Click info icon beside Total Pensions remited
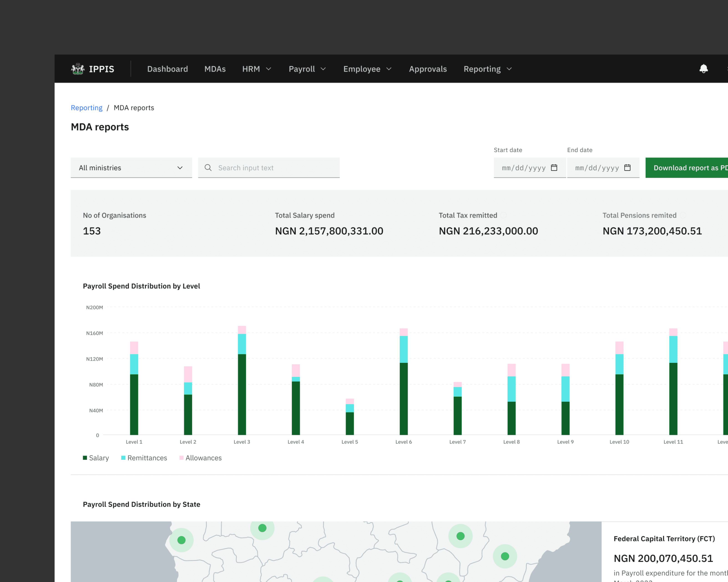728x582 pixels. coord(683,215)
